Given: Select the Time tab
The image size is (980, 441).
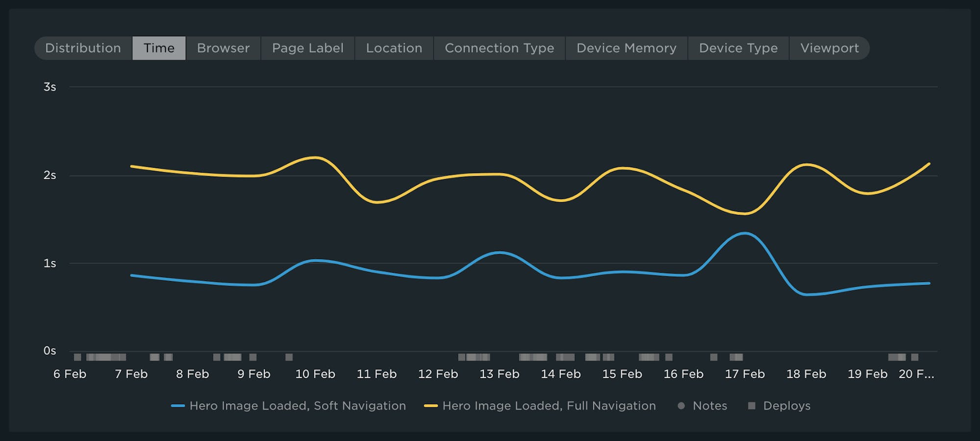Looking at the screenshot, I should (x=159, y=48).
